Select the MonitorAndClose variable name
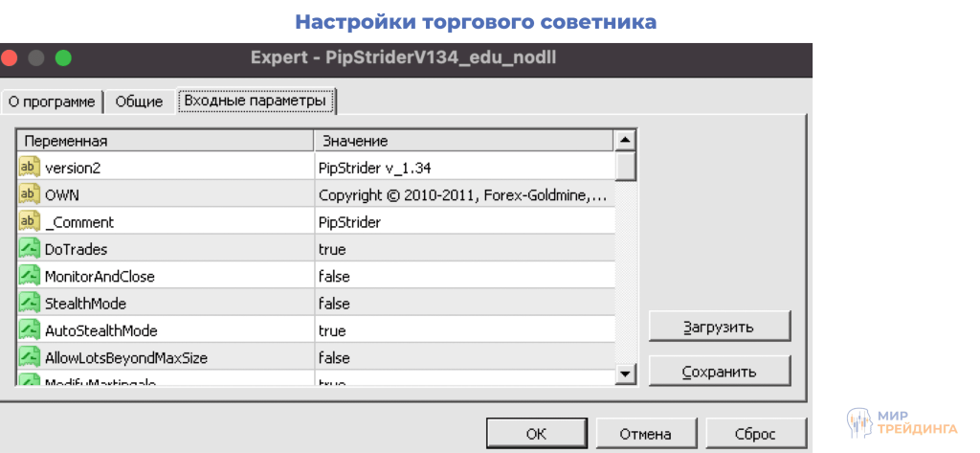Screen dimensions: 980x453 click(100, 277)
